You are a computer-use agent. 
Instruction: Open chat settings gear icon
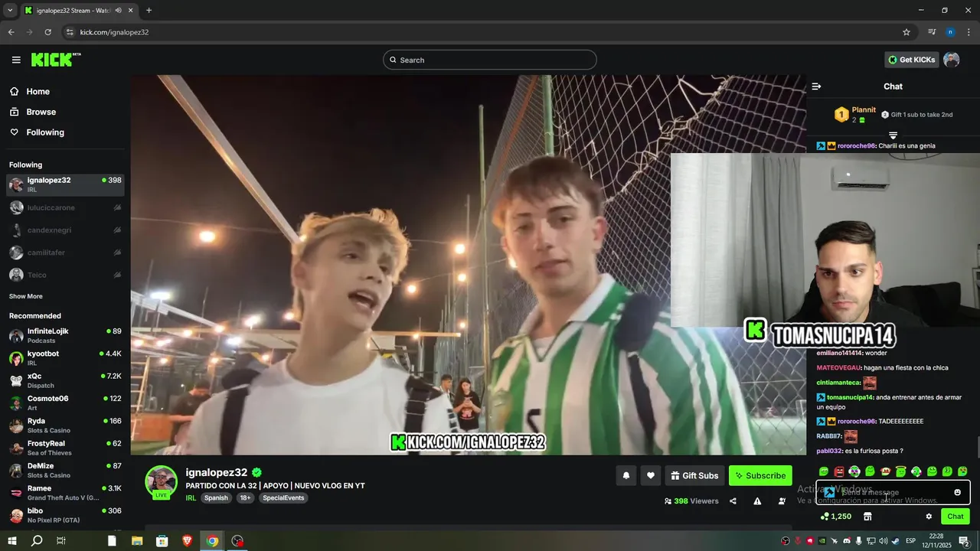point(929,517)
